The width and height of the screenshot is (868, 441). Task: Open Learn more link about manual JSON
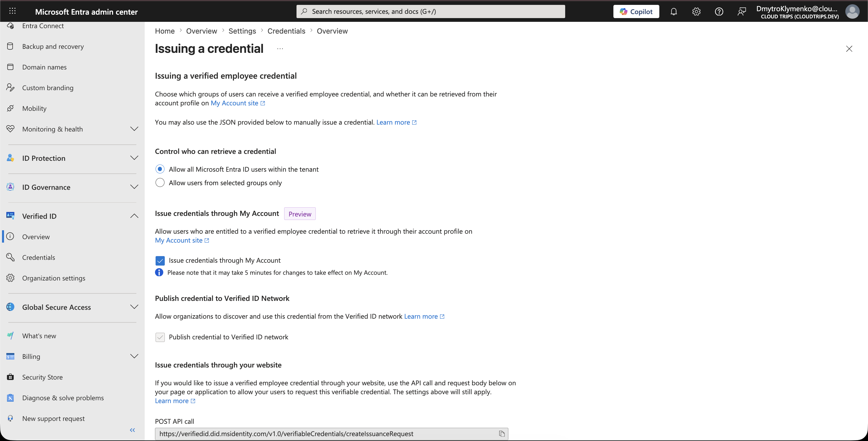click(397, 122)
